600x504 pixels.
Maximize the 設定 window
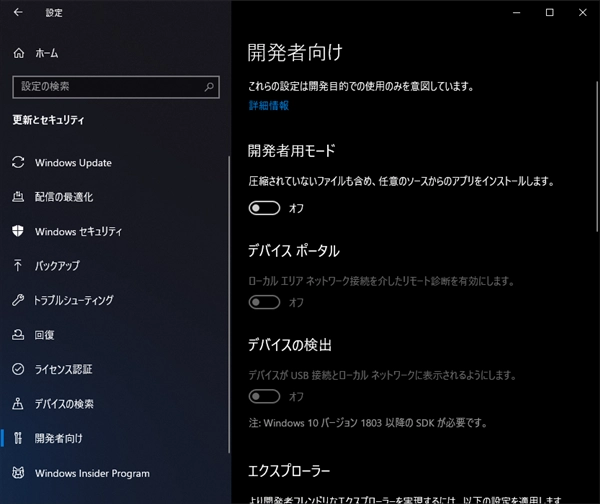pyautogui.click(x=549, y=13)
